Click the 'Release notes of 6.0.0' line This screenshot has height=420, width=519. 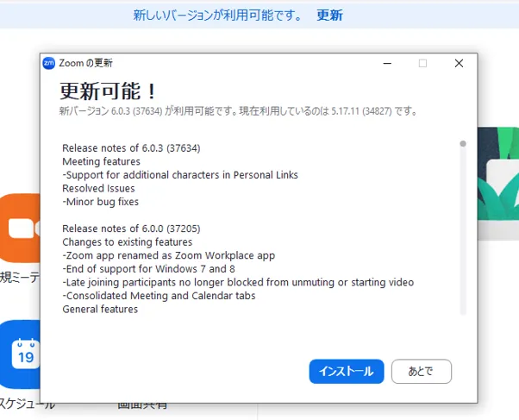pyautogui.click(x=131, y=229)
